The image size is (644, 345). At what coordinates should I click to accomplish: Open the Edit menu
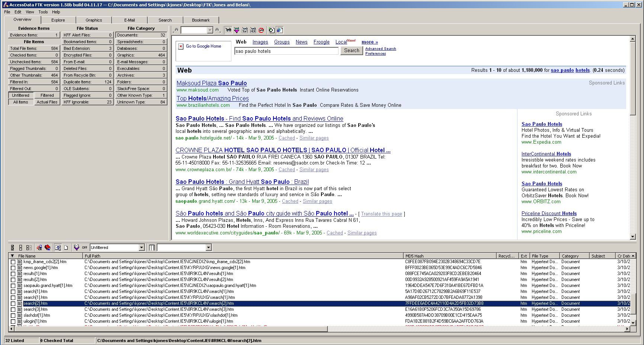[18, 12]
